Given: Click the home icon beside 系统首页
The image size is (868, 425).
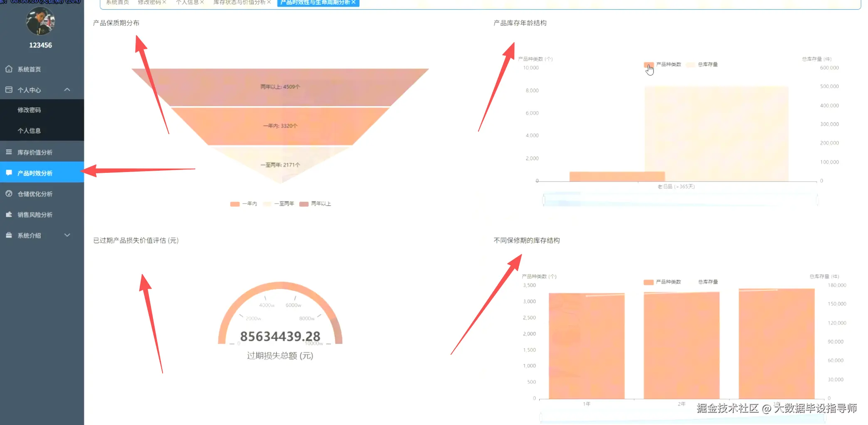Looking at the screenshot, I should [9, 69].
